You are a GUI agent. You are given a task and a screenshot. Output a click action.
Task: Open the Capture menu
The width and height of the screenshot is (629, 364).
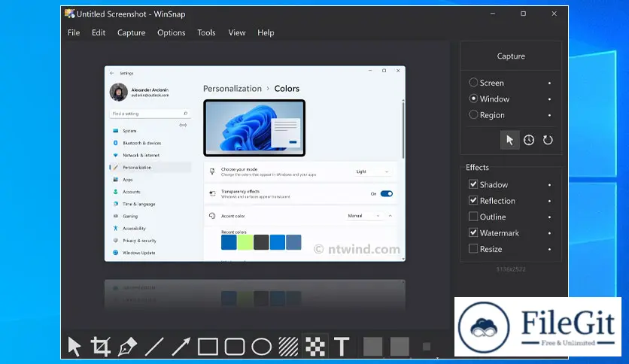tap(131, 32)
